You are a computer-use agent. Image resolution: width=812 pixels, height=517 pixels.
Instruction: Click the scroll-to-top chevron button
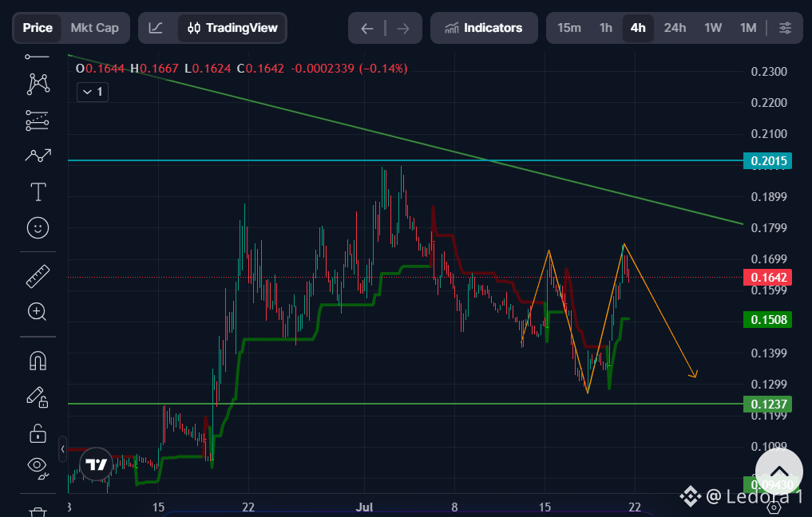(x=779, y=472)
